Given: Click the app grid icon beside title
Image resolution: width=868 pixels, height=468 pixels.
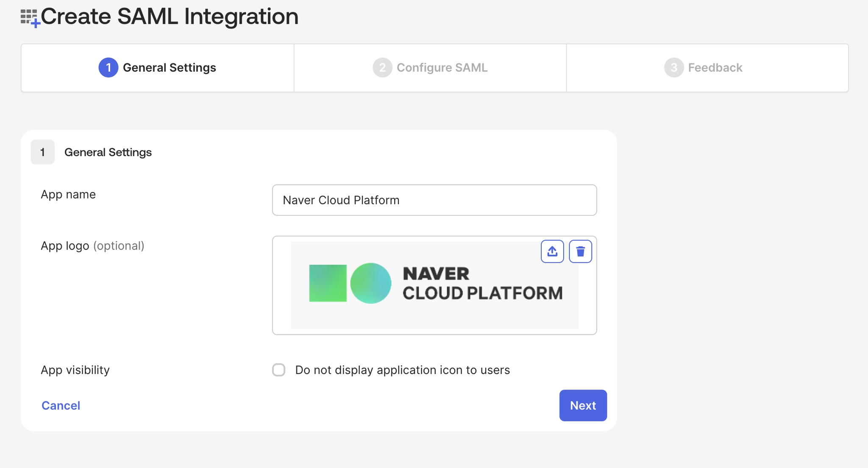Looking at the screenshot, I should coord(30,18).
